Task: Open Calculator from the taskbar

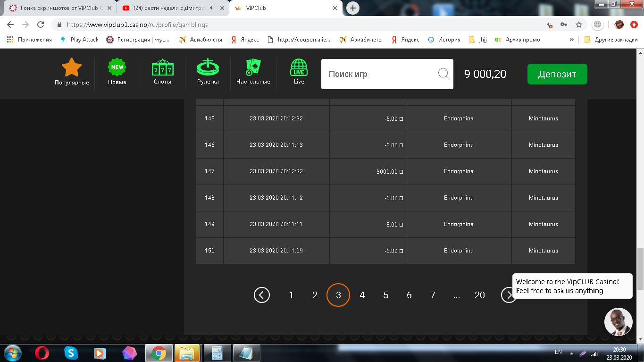Action: (217, 353)
